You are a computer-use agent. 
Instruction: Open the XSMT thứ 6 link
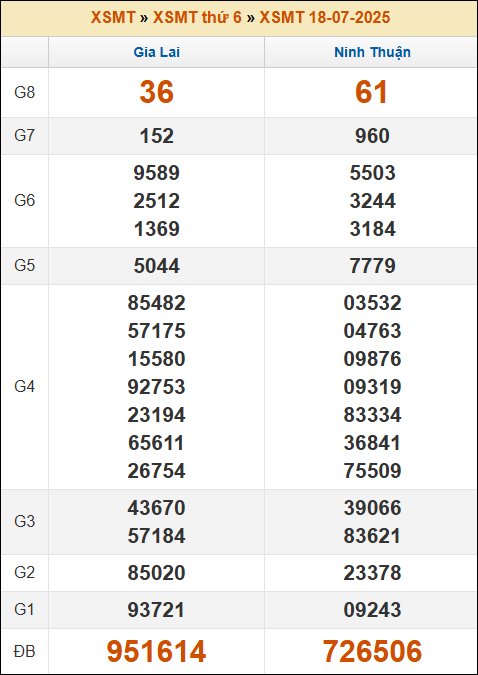(x=197, y=18)
